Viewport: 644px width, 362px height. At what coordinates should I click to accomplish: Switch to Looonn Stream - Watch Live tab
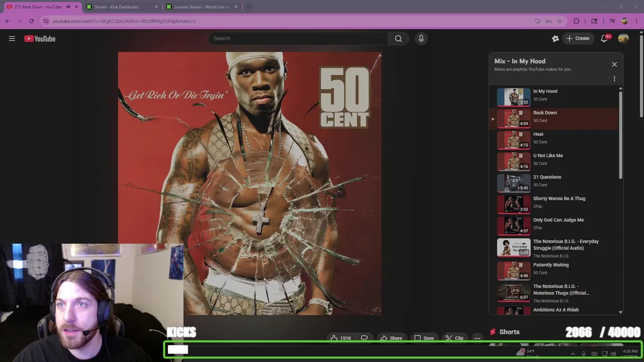point(201,7)
